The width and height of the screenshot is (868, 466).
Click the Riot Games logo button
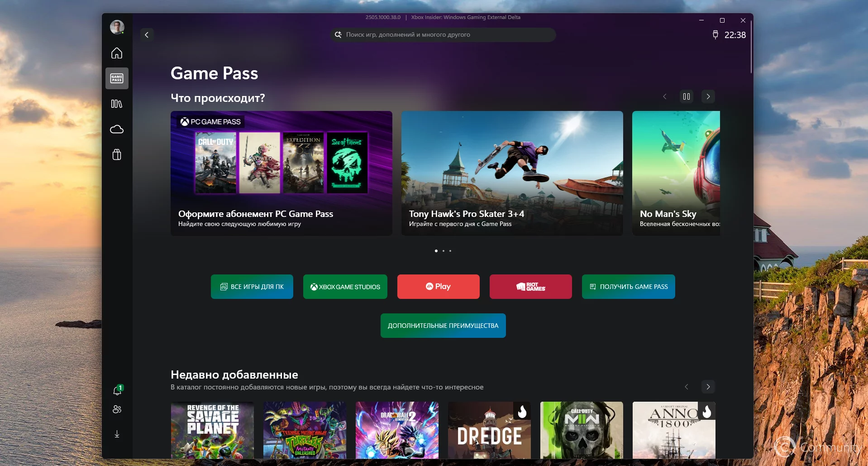pos(531,287)
